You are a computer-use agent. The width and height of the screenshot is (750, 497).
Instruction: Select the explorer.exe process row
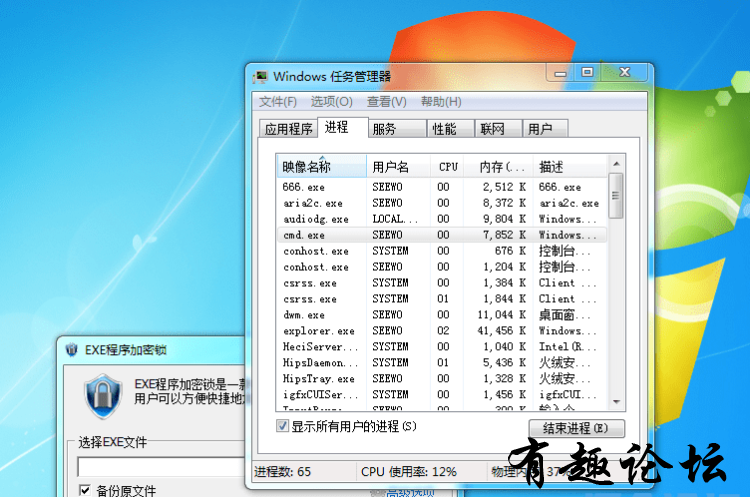point(442,331)
